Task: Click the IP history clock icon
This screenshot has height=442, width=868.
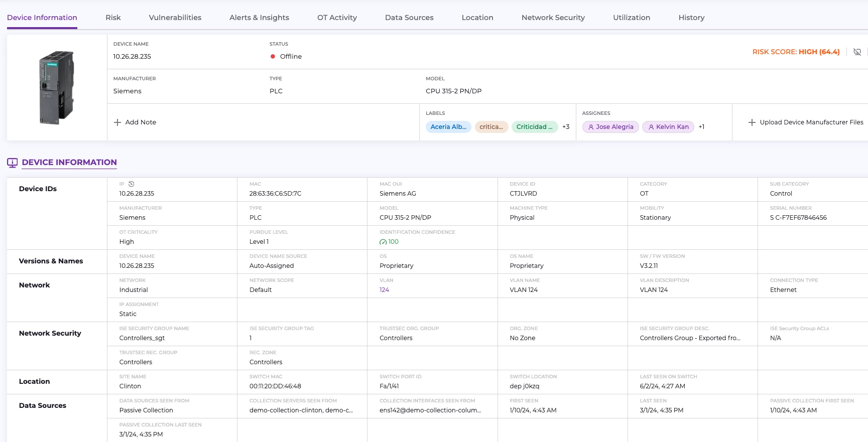Action: coord(132,184)
